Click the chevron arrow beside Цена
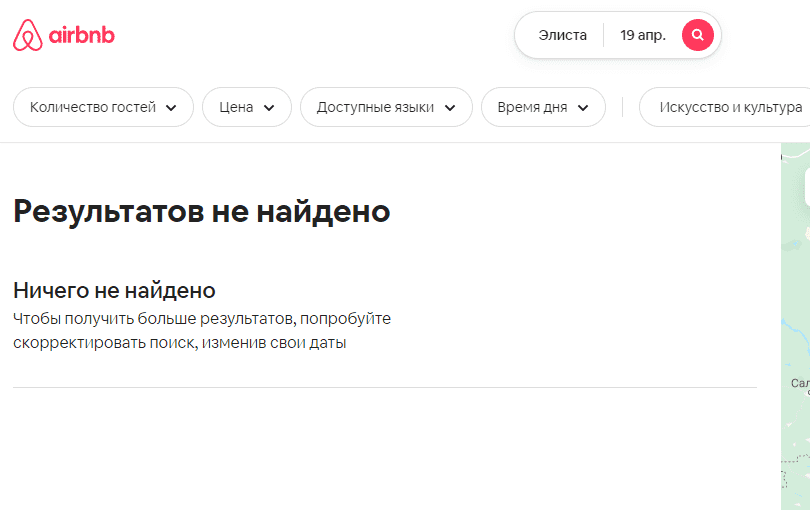 tap(269, 108)
